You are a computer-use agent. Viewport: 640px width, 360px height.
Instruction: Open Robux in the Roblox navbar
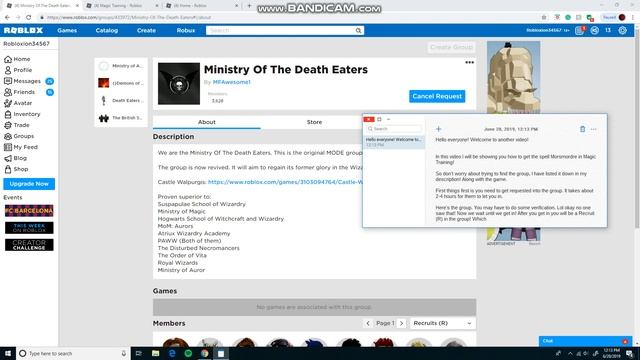coord(186,31)
